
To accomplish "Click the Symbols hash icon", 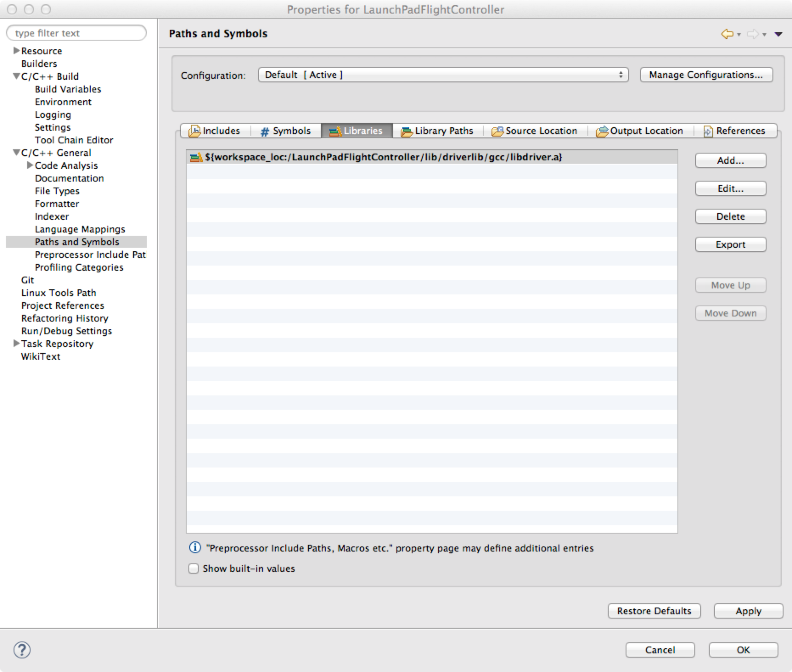I will point(265,132).
